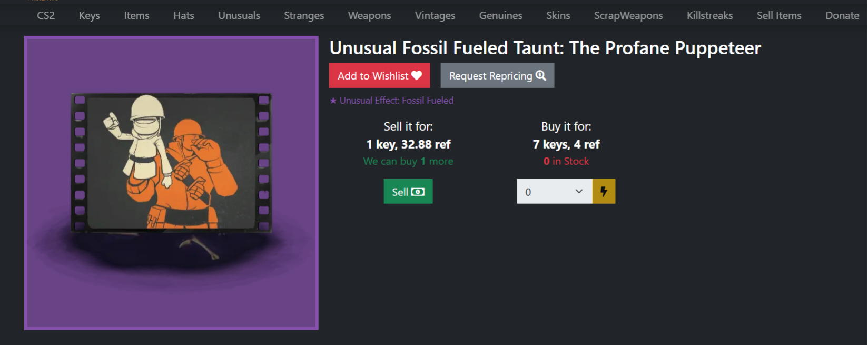Image resolution: width=868 pixels, height=346 pixels.
Task: Click the magnifier icon on Request Repricing
Action: (x=541, y=76)
